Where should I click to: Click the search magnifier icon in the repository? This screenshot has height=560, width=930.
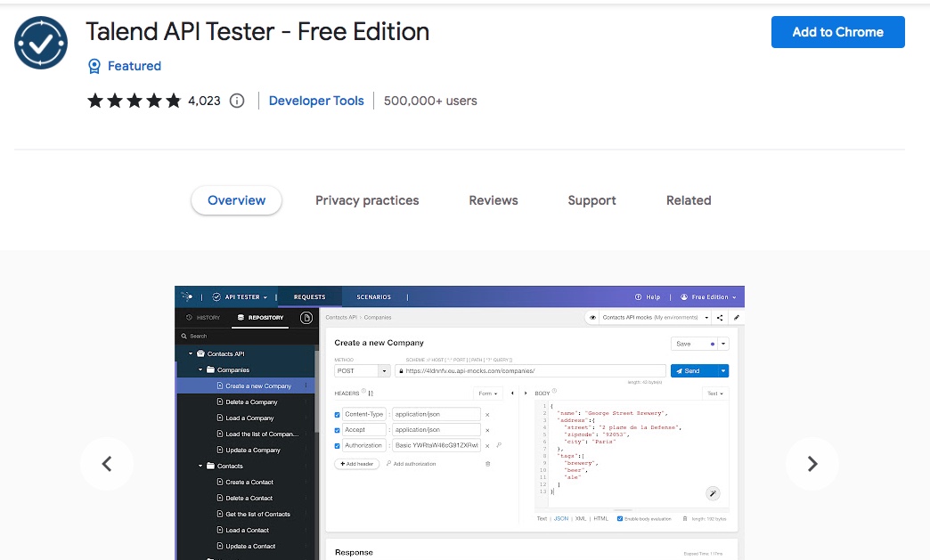[184, 336]
